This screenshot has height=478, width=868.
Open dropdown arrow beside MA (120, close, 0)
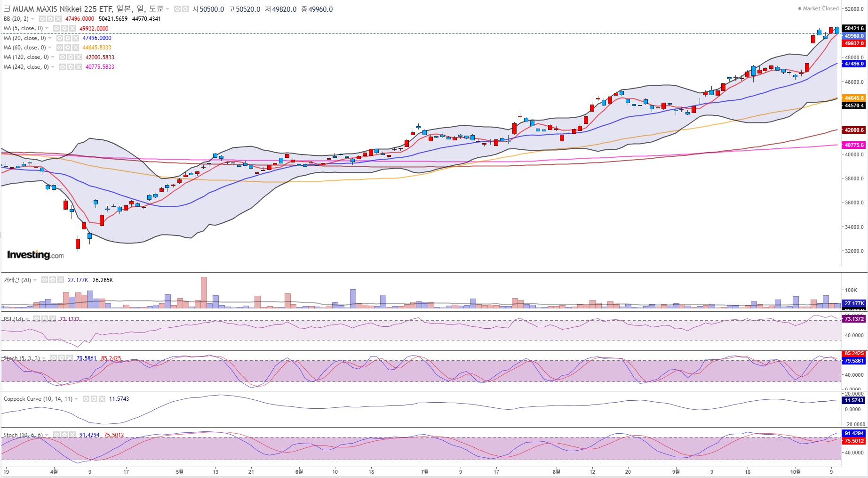[x=52, y=57]
